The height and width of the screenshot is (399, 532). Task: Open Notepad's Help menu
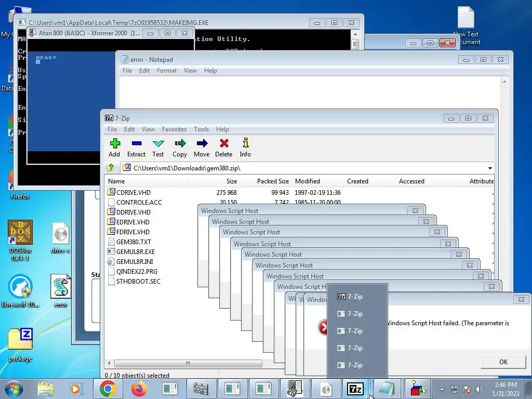coord(210,71)
